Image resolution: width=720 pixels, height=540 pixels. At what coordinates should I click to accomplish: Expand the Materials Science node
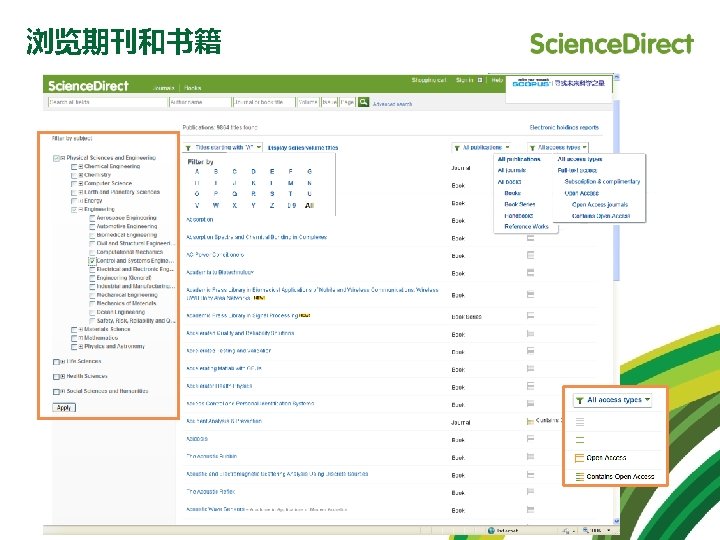point(81,329)
